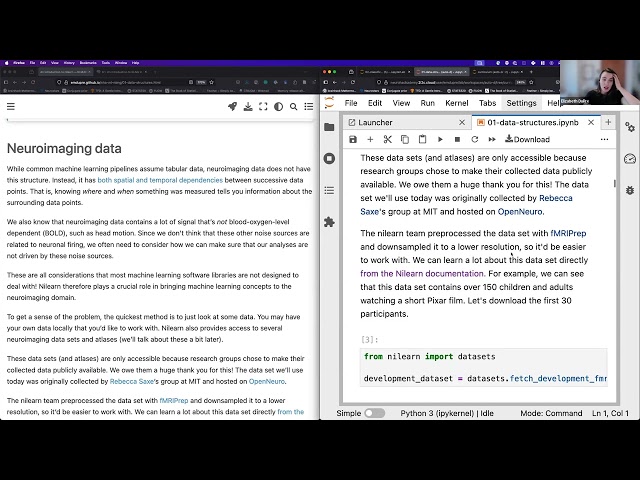This screenshot has height=480, width=640.
Task: Click OpenNeuro link in book page
Action: click(x=267, y=381)
